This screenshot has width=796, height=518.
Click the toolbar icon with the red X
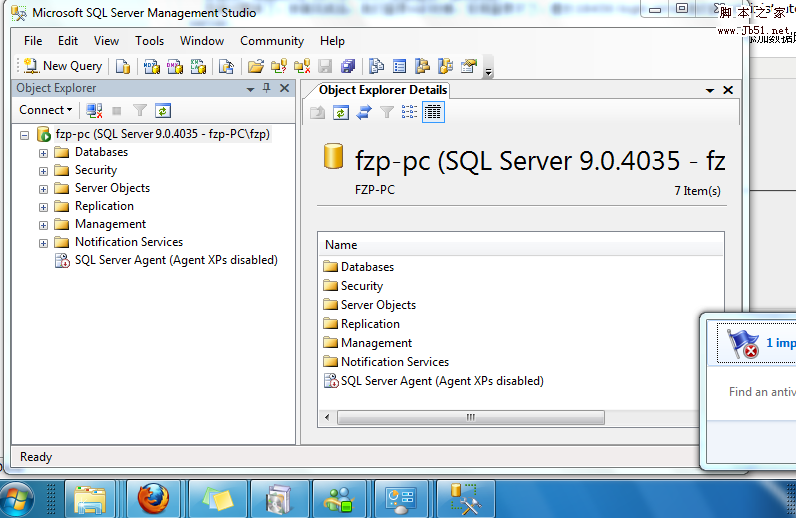pyautogui.click(x=302, y=66)
